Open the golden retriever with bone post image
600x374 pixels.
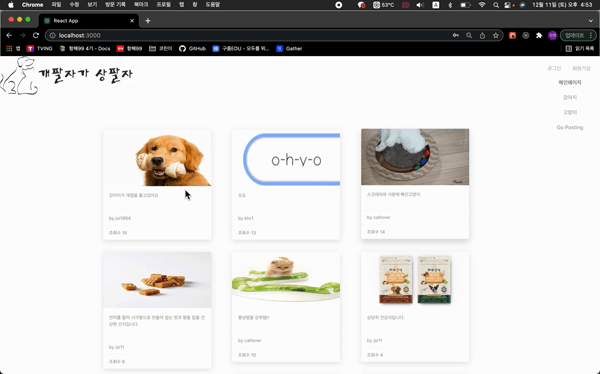pyautogui.click(x=157, y=158)
